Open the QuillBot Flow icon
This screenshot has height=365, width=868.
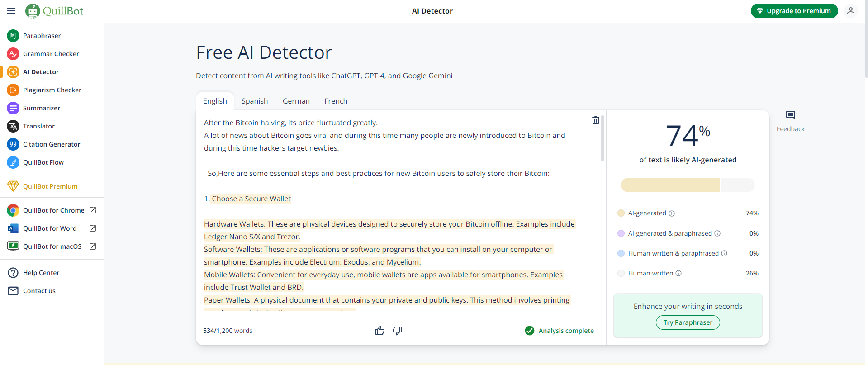13,162
